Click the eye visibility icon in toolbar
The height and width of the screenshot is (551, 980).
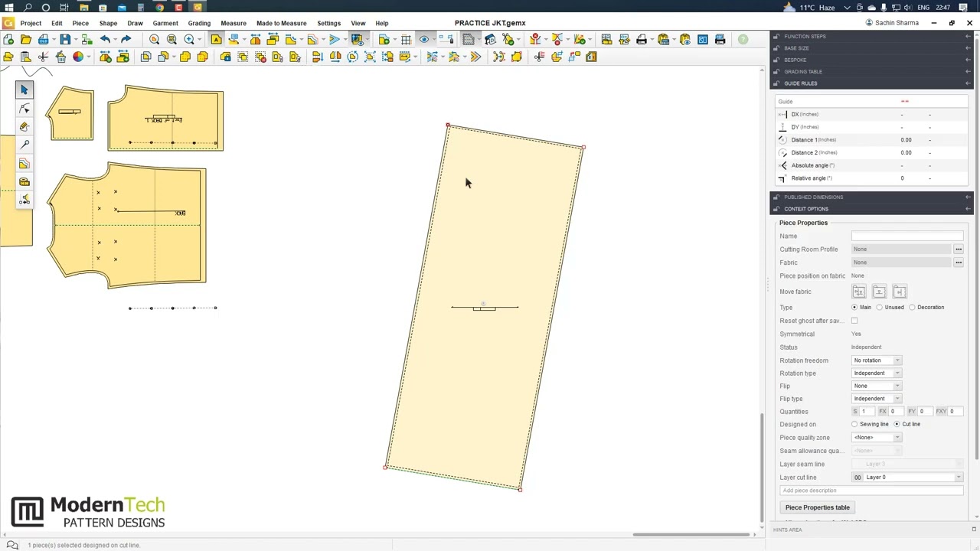[x=424, y=39]
